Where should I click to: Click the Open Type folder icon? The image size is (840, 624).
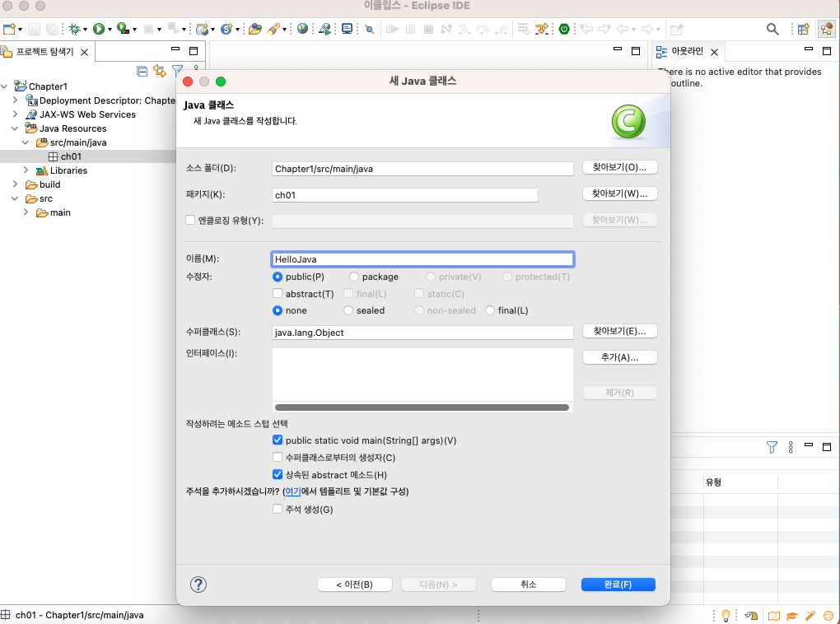[x=255, y=29]
